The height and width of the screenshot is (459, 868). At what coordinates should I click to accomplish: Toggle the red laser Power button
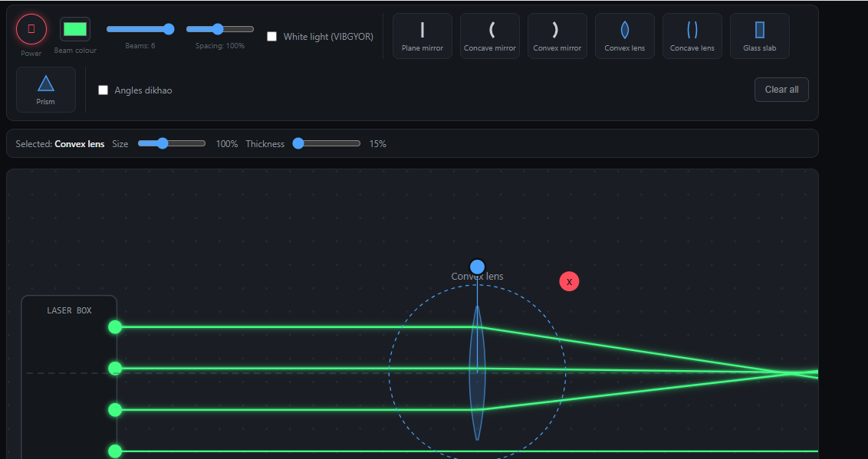[x=31, y=29]
